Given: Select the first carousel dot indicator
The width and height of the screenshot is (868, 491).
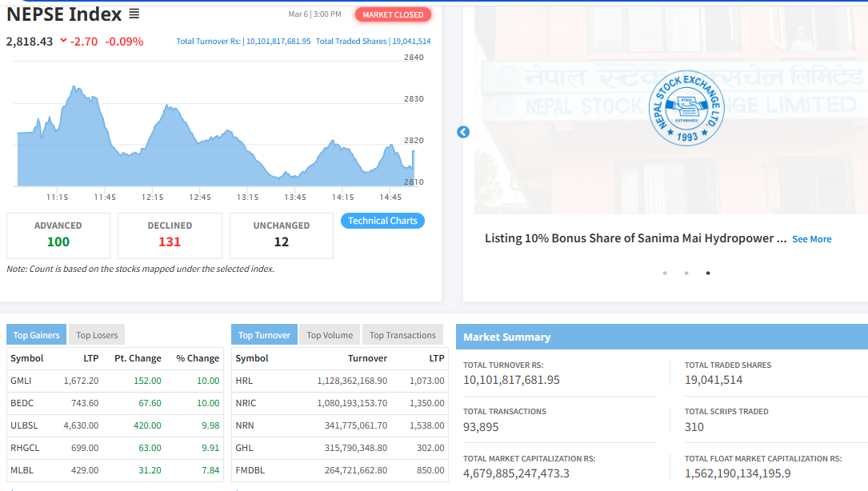Looking at the screenshot, I should (665, 273).
